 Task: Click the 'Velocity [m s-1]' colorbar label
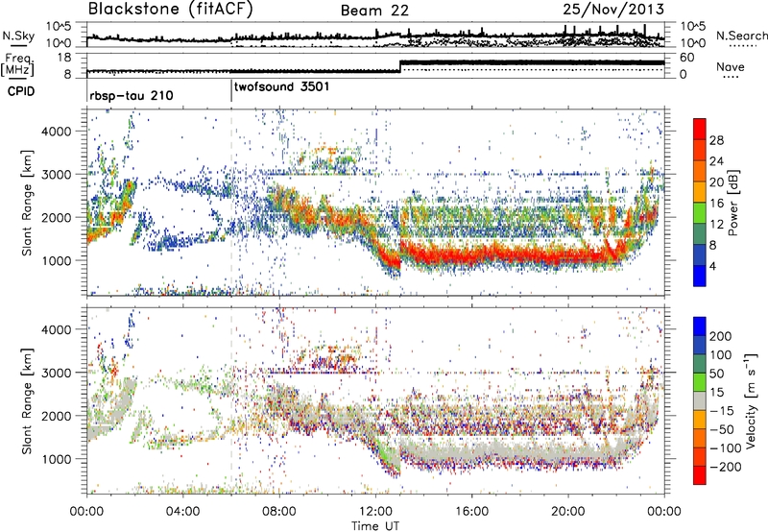click(x=750, y=400)
